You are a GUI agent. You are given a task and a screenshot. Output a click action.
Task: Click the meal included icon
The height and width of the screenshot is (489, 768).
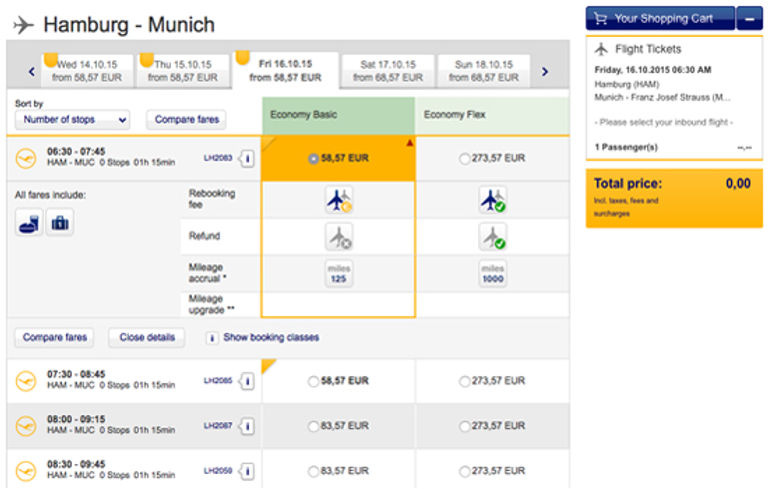click(x=29, y=222)
